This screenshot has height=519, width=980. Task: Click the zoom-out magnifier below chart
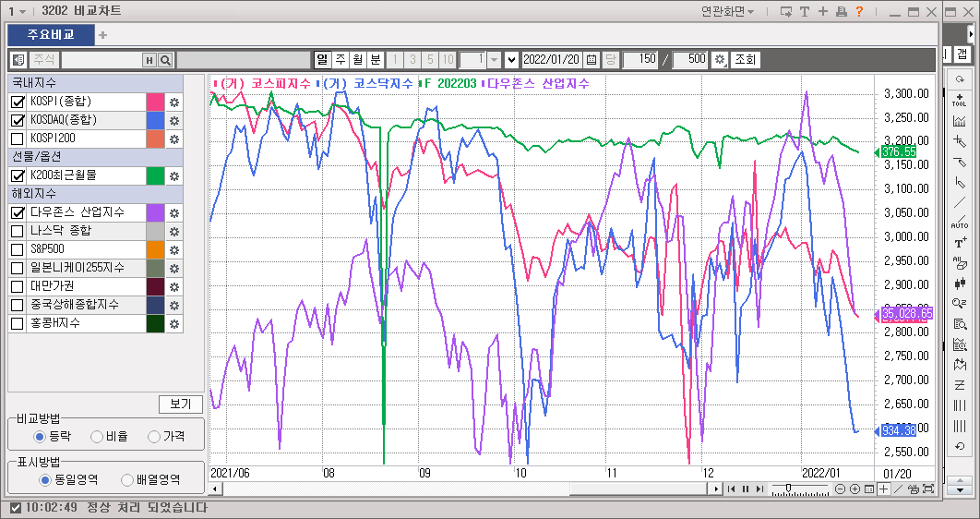point(841,489)
